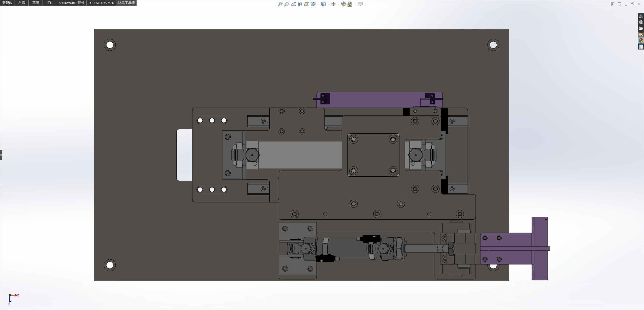Open the SOLIDWORKS Resources home pane
The width and height of the screenshot is (644, 310).
pos(641,16)
